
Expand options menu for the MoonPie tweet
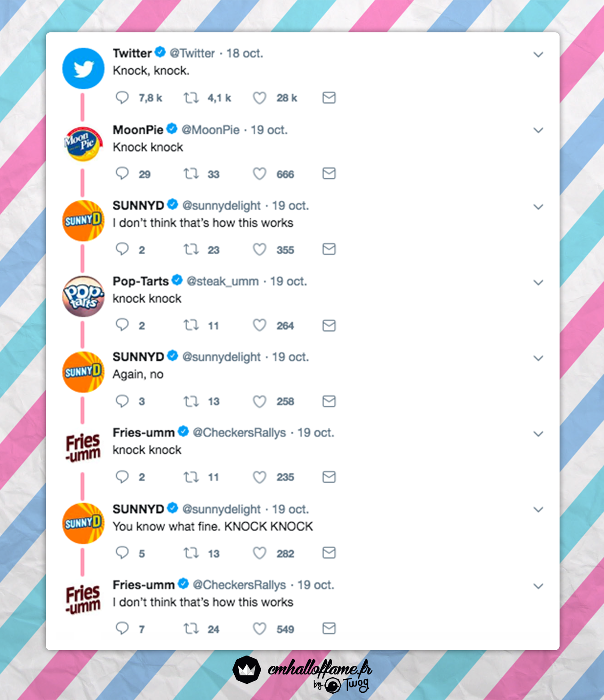[538, 131]
